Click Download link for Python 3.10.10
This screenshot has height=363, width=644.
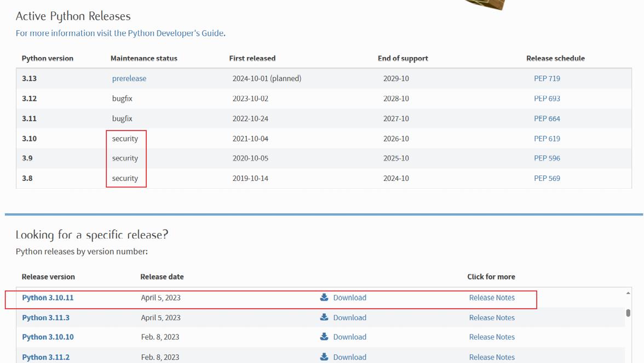coord(349,337)
